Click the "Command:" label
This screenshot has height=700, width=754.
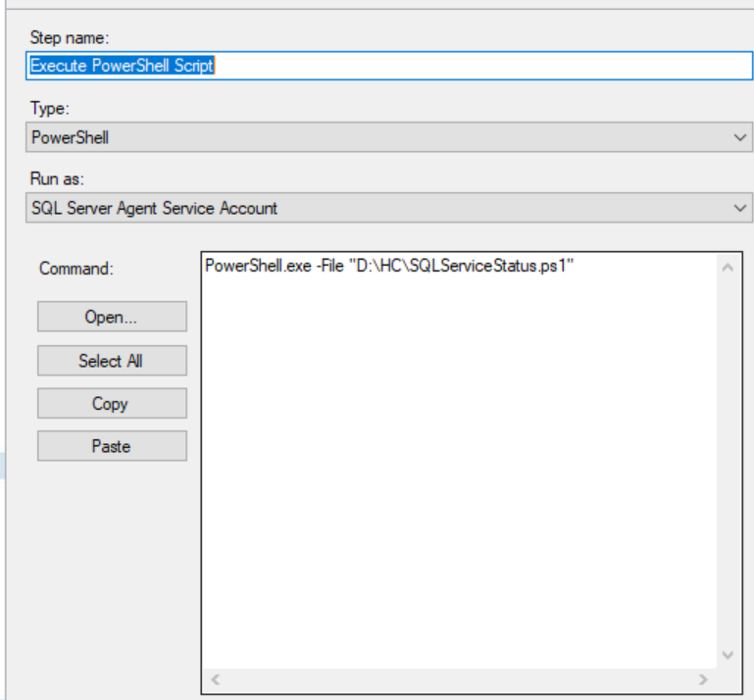(x=76, y=269)
